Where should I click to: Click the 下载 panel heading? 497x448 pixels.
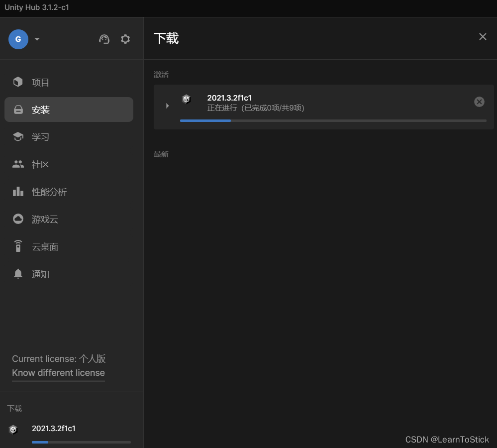pos(166,38)
